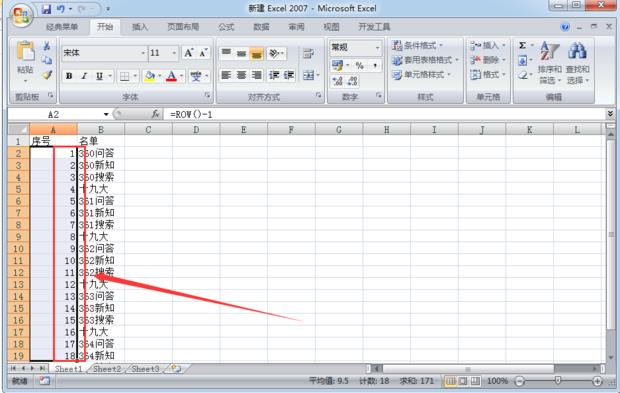The width and height of the screenshot is (620, 393).
Task: Zoom in with the plus button
Action: [x=597, y=381]
